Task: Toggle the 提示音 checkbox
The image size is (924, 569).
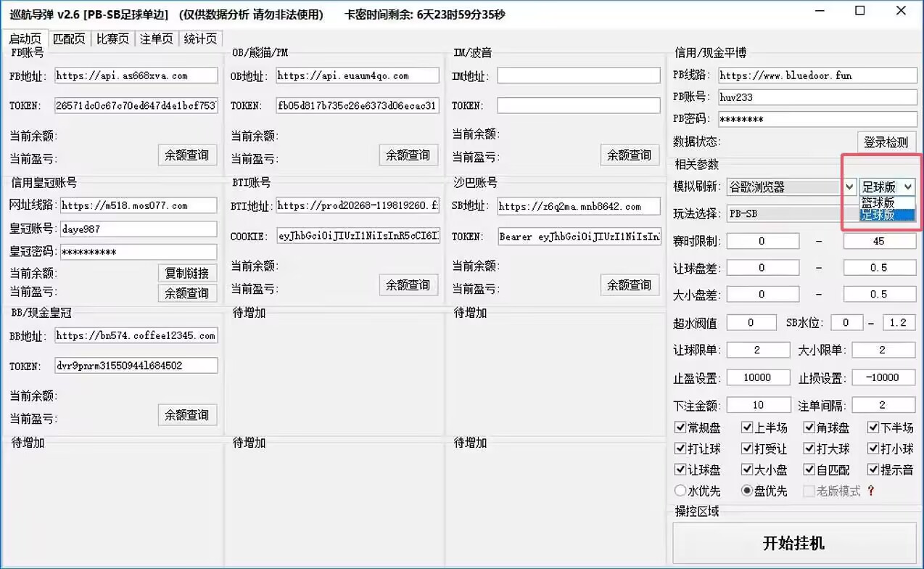Action: [873, 470]
